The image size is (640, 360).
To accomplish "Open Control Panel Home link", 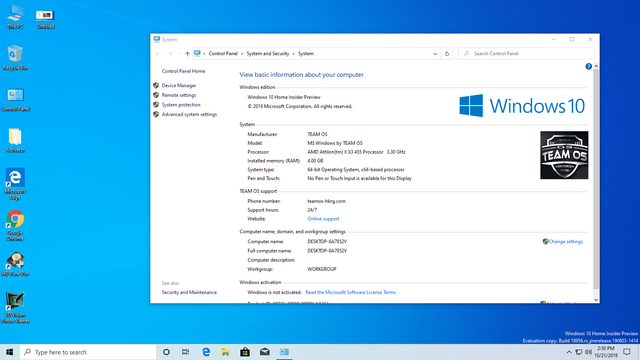I will (183, 71).
